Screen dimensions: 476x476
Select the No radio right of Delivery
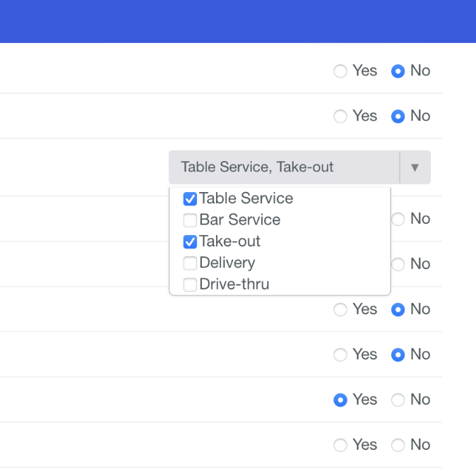click(x=398, y=265)
